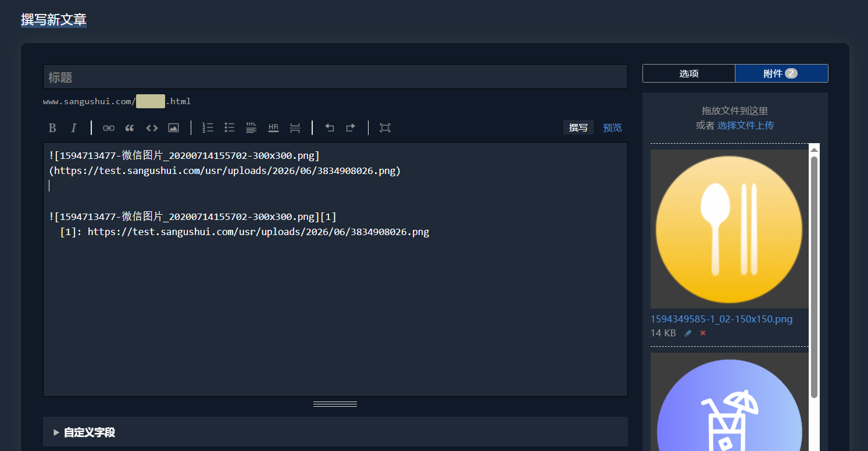
Task: Click the attachment list scroll-up arrow
Action: 814,150
